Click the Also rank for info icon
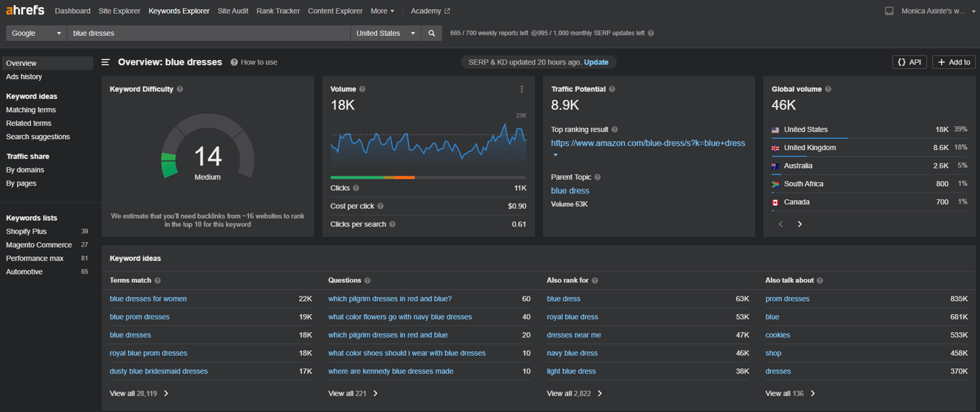The image size is (980, 412). click(595, 281)
